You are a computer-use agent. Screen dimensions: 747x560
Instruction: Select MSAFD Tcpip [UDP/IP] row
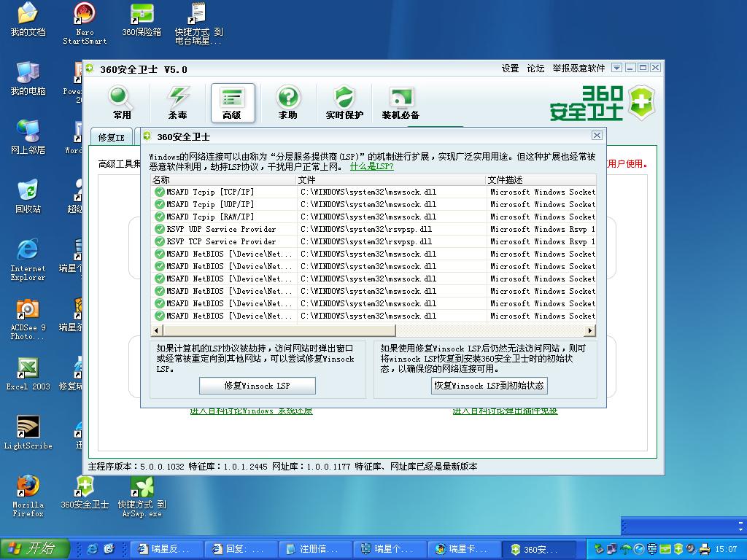(373, 204)
